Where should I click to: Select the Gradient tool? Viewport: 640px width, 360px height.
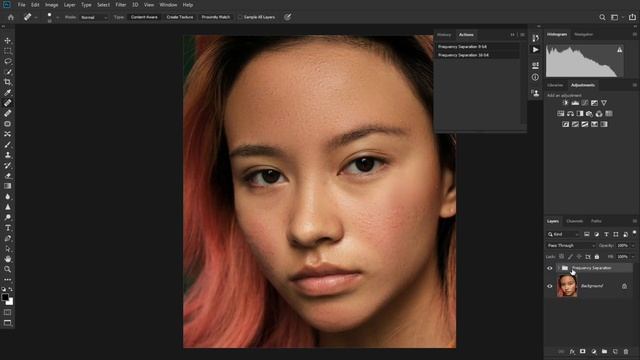7,186
